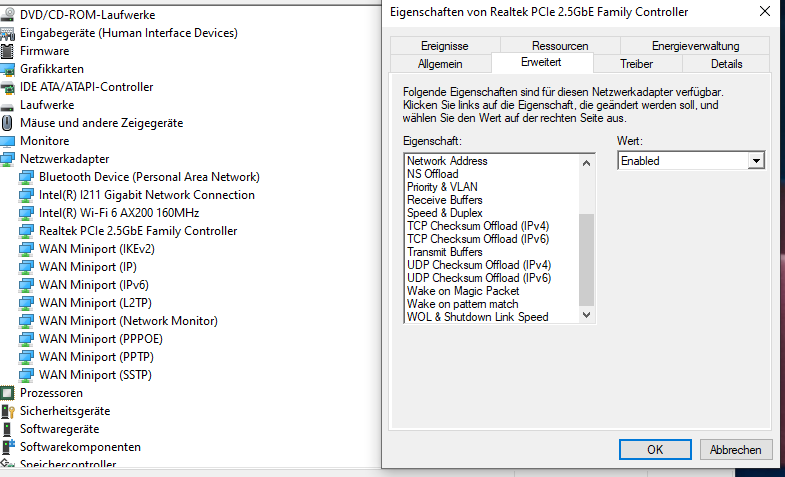Viewport: 785px width, 477px height.
Task: Click the Intel Wi-Fi 6 AX200 adapter icon
Action: click(x=26, y=213)
